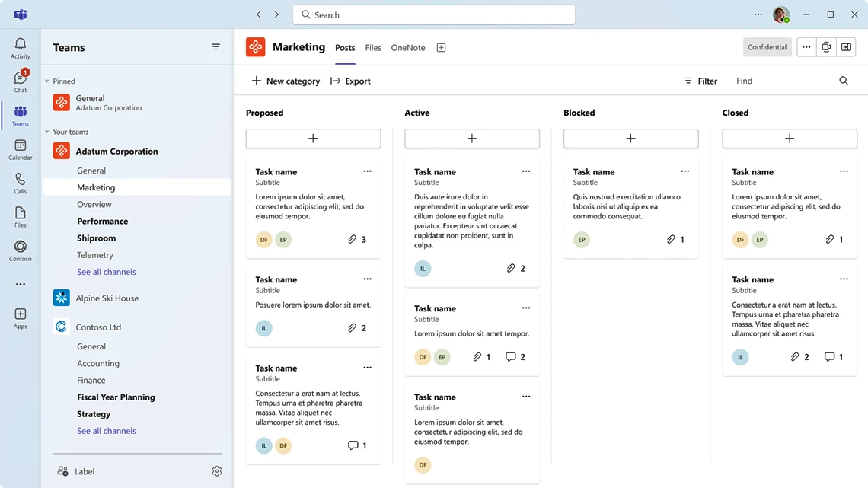Collapse the Pinned section

(x=47, y=81)
